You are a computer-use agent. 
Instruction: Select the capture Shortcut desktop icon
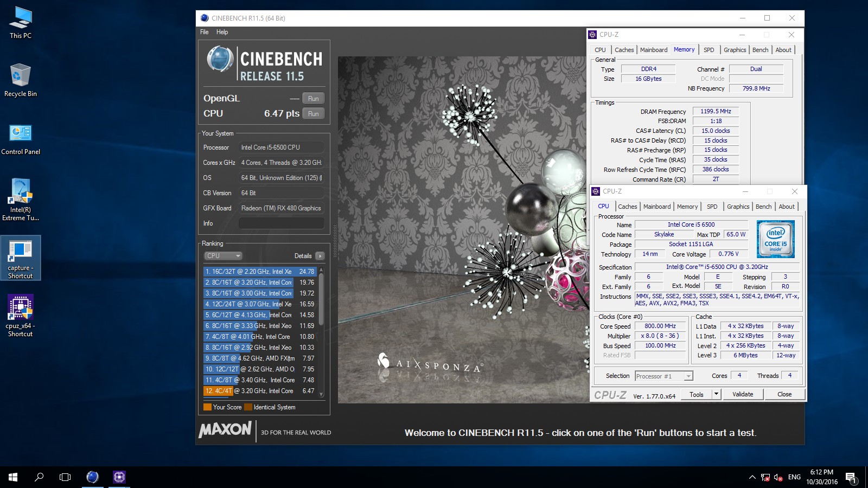[x=21, y=259]
